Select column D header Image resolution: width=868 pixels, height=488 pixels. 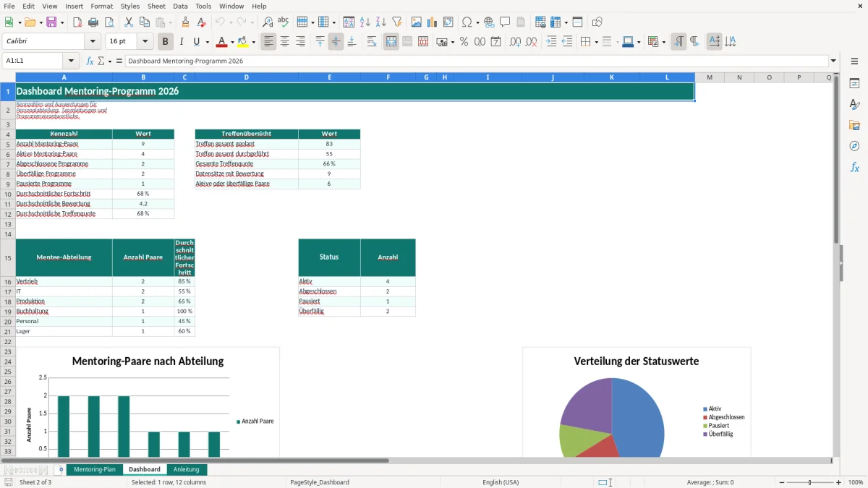point(247,77)
